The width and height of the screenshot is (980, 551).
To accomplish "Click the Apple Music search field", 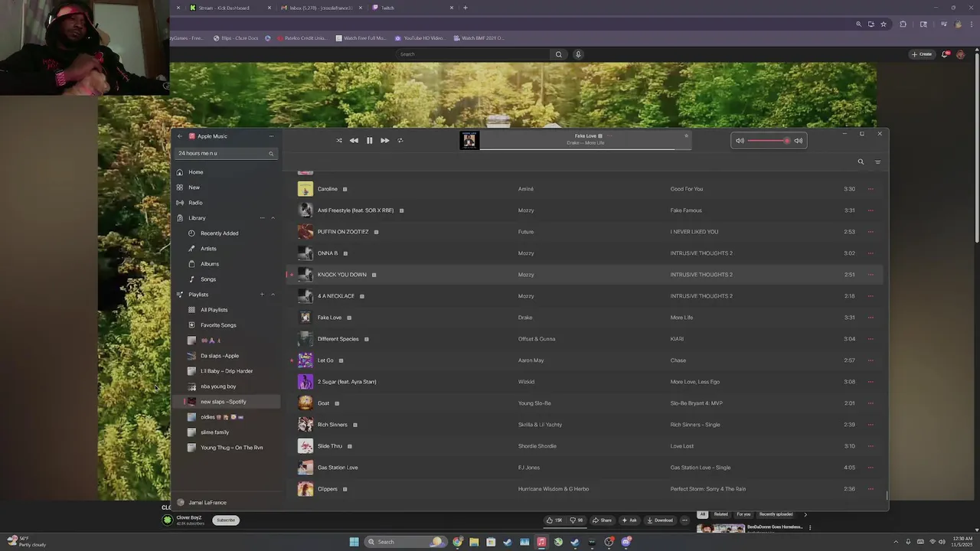I will tap(225, 153).
